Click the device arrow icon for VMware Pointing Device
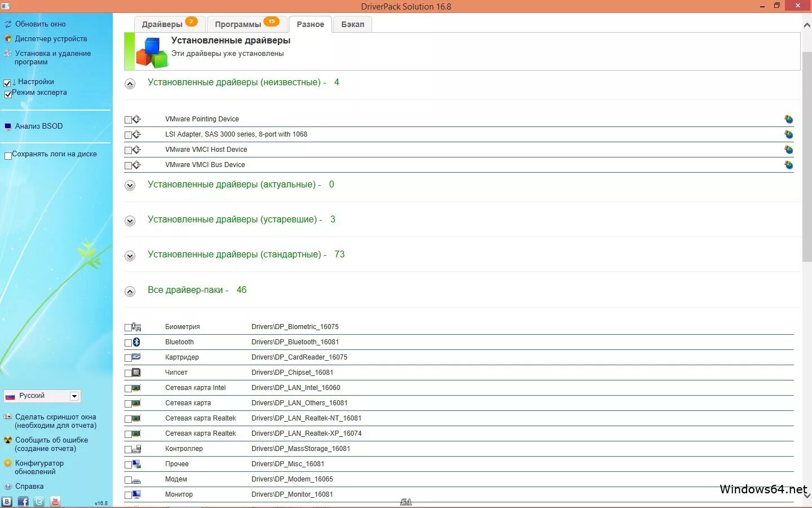812x508 pixels. (136, 119)
